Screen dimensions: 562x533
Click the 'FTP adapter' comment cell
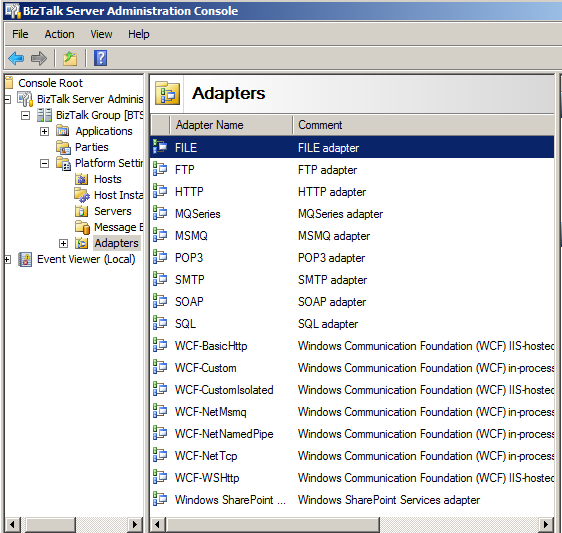(328, 170)
